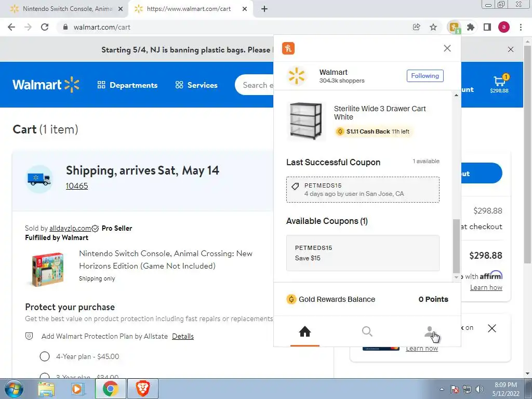
Task: Close the credit card offer banner
Action: click(x=491, y=328)
